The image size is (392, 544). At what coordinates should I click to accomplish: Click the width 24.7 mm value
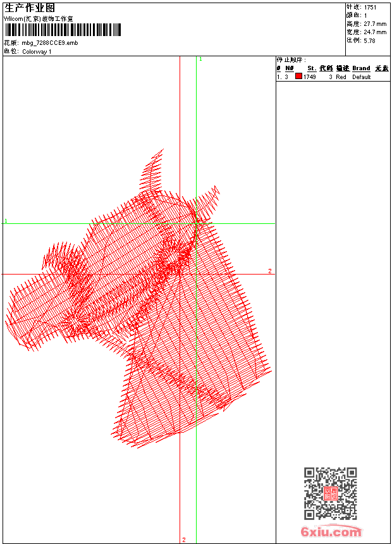375,32
